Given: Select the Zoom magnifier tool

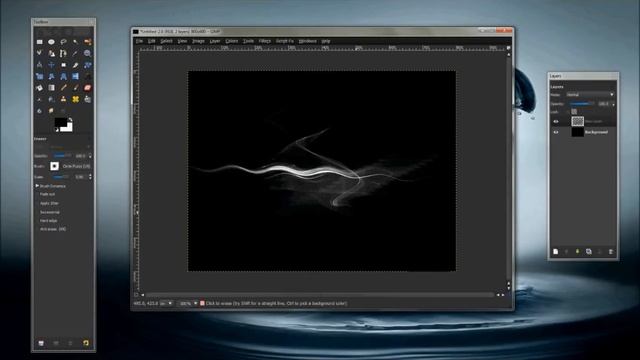Looking at the screenshot, I should 87,53.
